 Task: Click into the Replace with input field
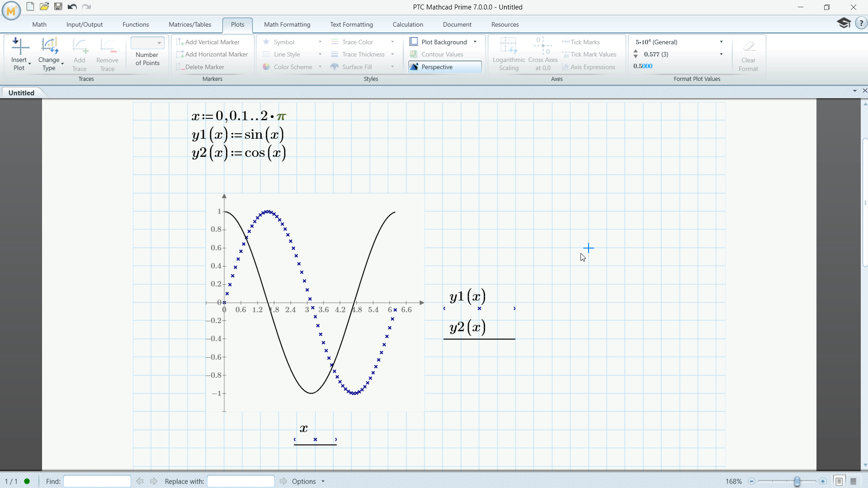[241, 481]
